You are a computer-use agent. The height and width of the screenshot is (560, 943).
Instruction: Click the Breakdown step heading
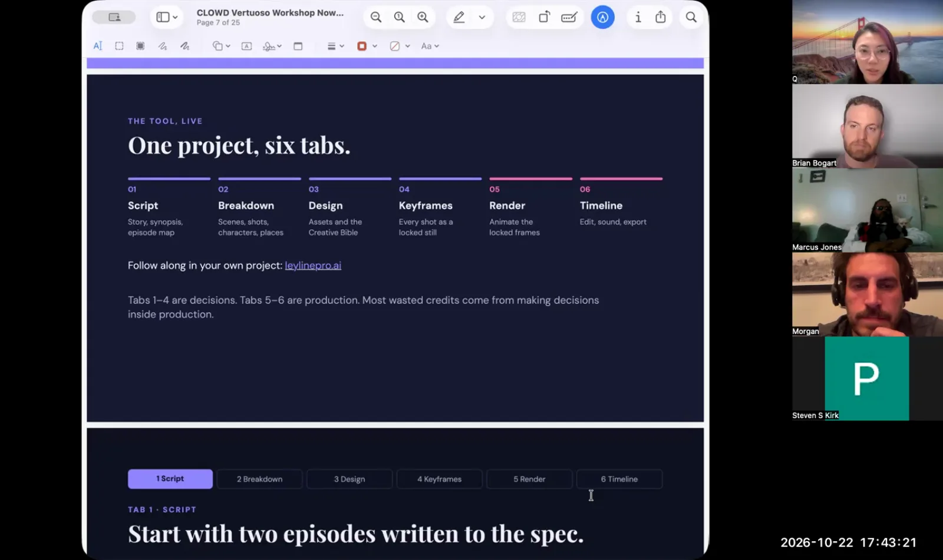[246, 206]
